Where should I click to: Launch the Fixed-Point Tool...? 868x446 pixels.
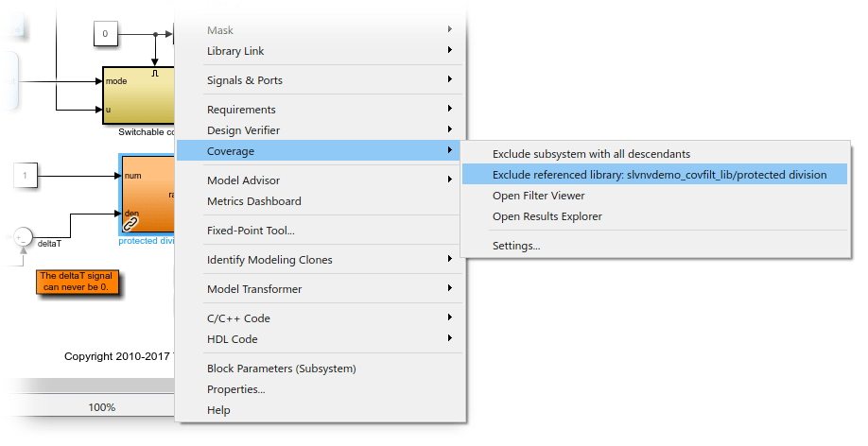251,231
